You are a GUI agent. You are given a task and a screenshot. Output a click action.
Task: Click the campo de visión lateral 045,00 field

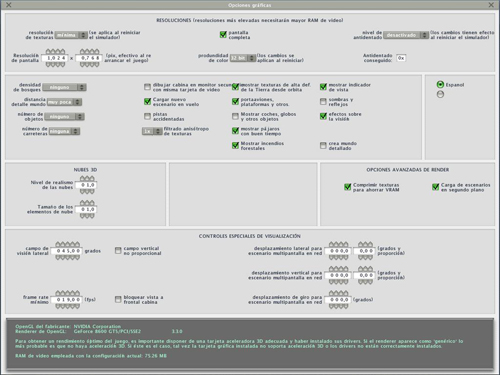(x=67, y=251)
